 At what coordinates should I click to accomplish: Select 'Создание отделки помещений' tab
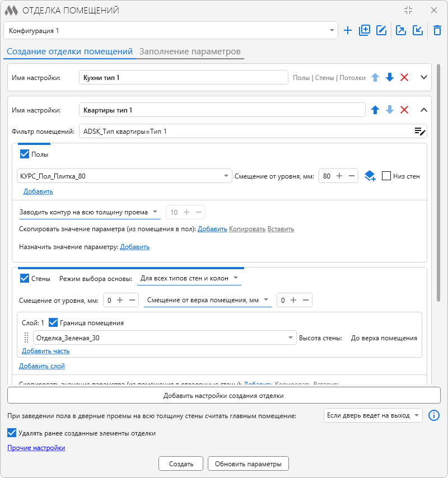pos(70,51)
